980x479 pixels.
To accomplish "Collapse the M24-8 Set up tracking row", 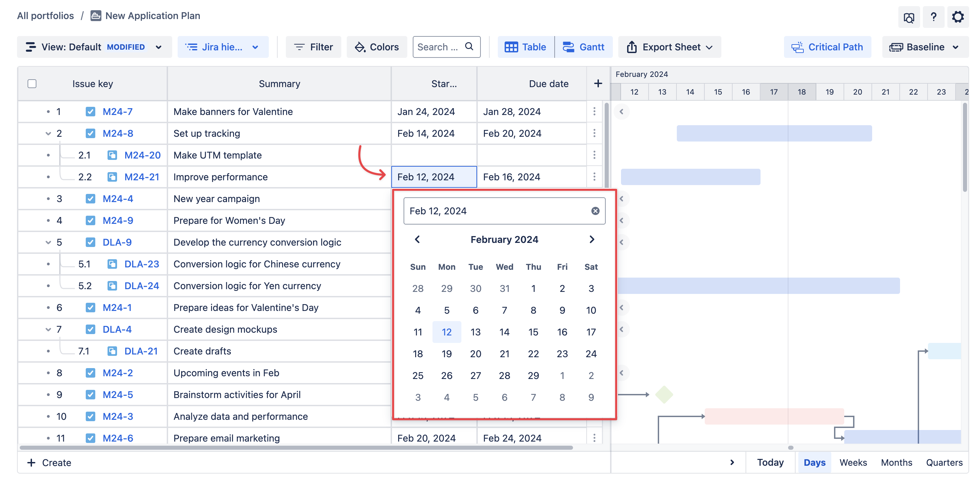I will (x=48, y=134).
